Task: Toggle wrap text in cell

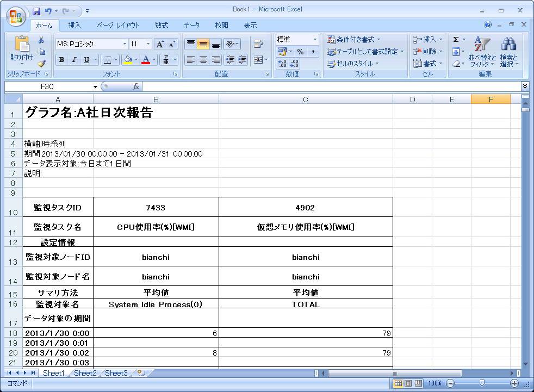Action: coord(258,44)
